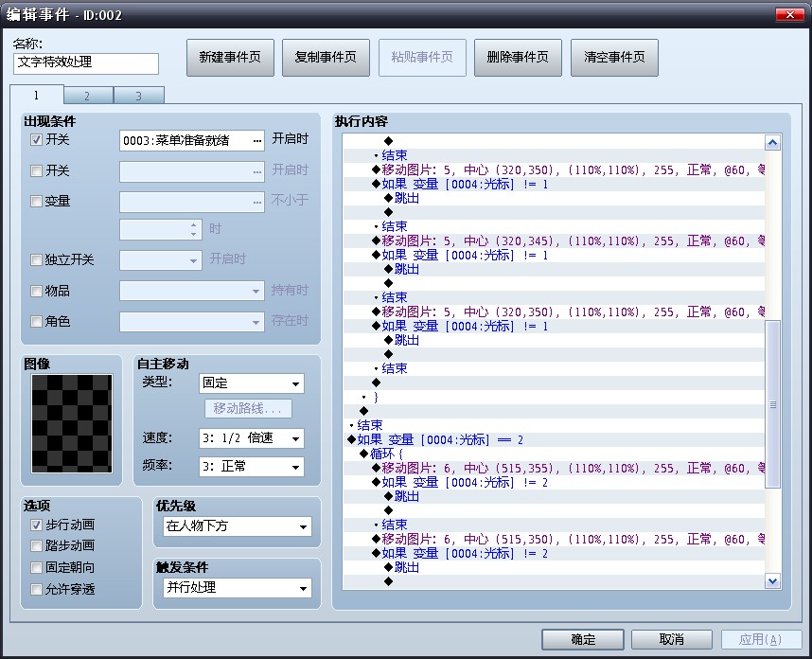This screenshot has width=812, height=659.
Task: Enable the 允许穿透 option
Action: coord(36,590)
